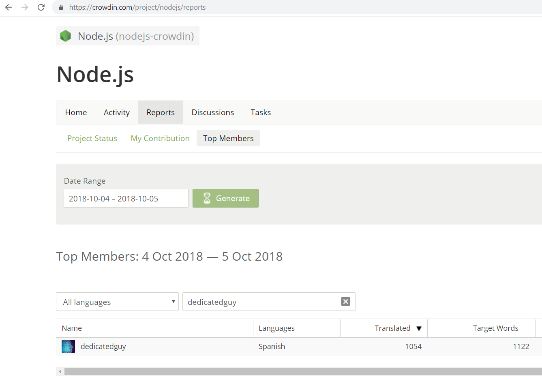Open the My Contribution report link
The width and height of the screenshot is (542, 392).
(x=160, y=138)
